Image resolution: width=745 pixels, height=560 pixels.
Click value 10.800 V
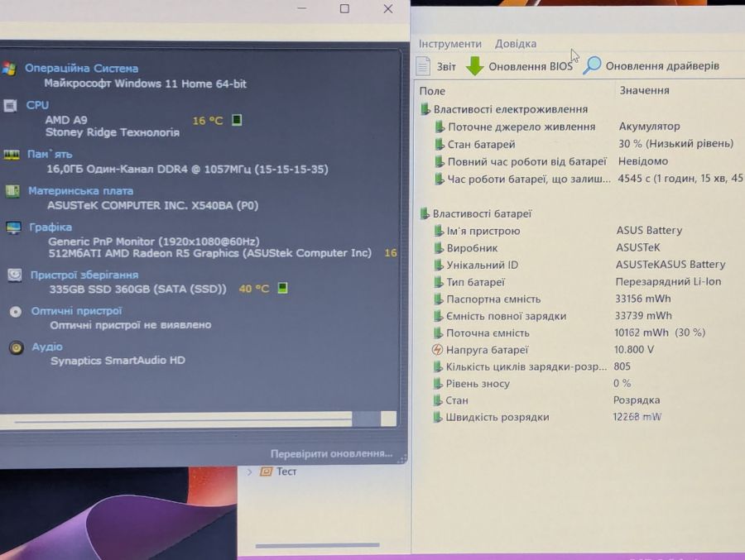tap(634, 350)
